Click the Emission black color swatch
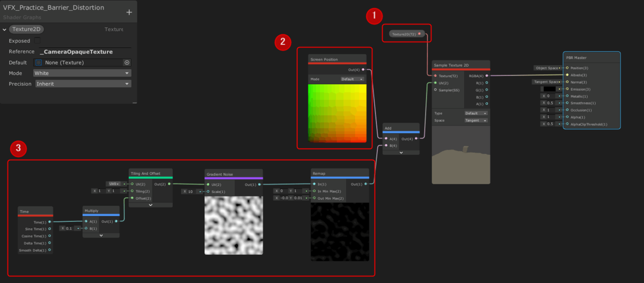644x283 pixels. 549,89
